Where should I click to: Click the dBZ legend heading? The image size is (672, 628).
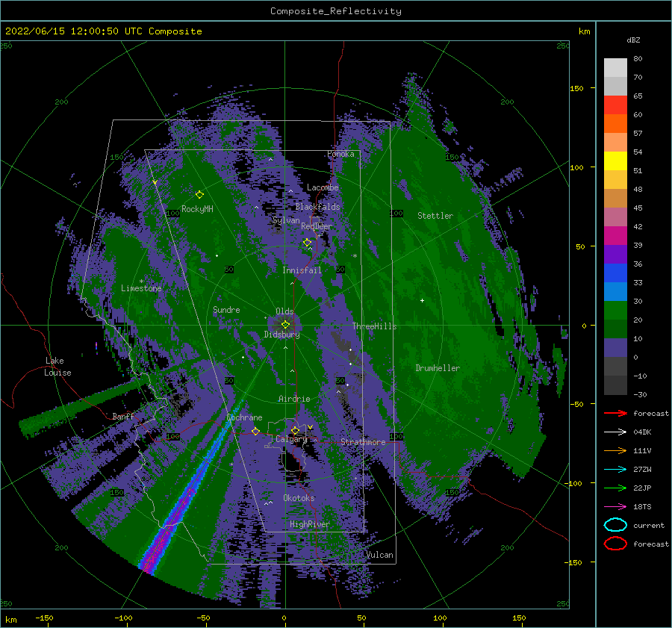tap(633, 40)
